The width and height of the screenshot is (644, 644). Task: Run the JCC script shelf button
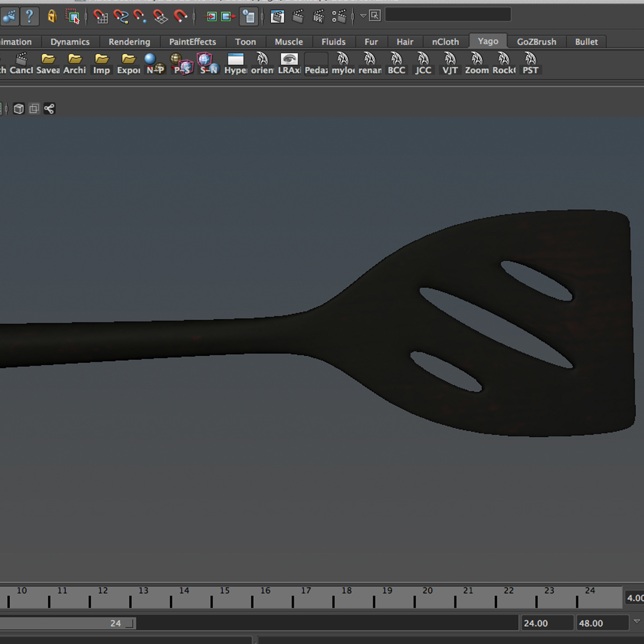[423, 64]
